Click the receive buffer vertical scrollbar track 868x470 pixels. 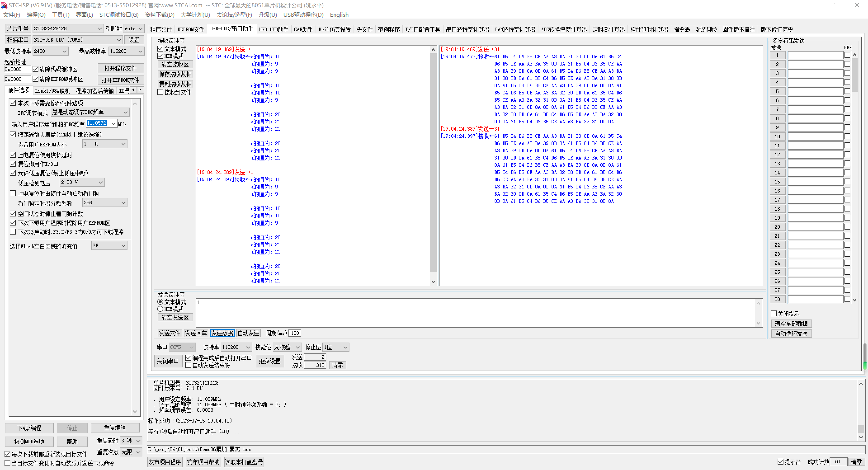point(433,276)
